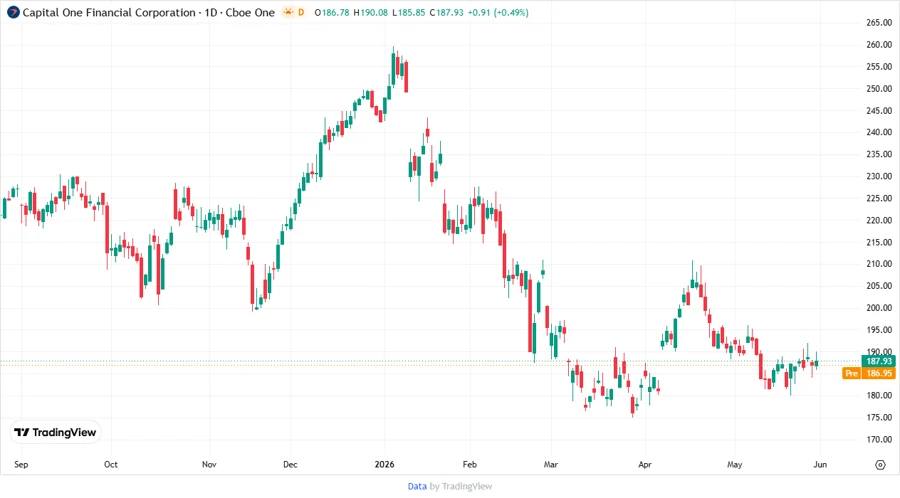Click the 220.00 price axis label

pos(879,220)
